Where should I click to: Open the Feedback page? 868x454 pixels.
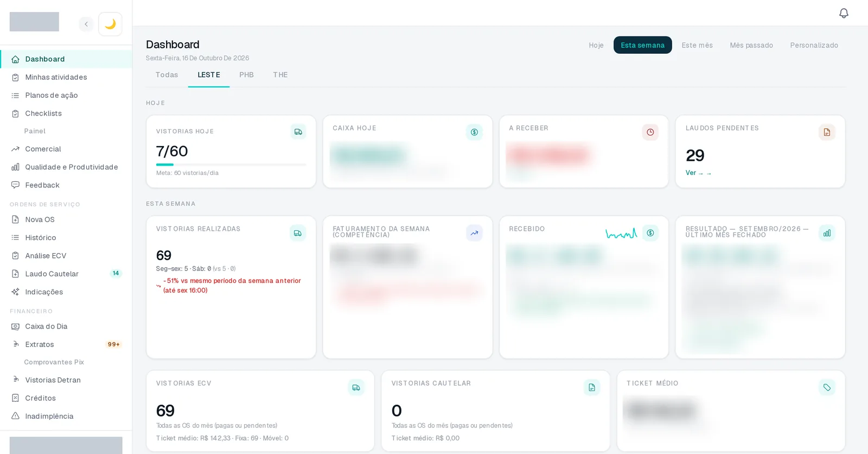(x=66, y=185)
